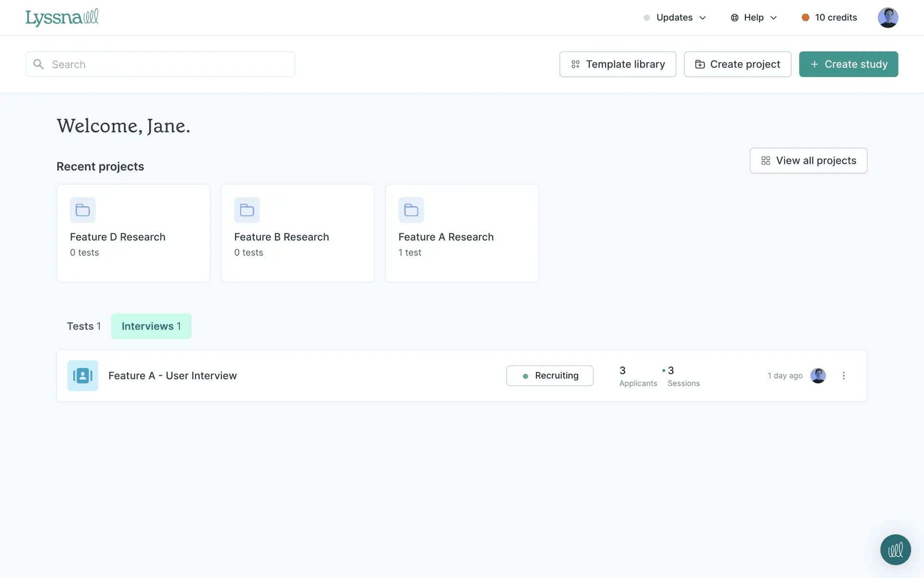Open the profile avatar in top bar

(x=888, y=17)
